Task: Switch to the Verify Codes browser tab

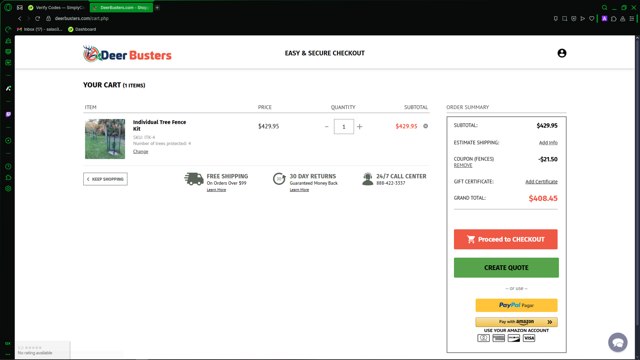Action: pos(56,7)
